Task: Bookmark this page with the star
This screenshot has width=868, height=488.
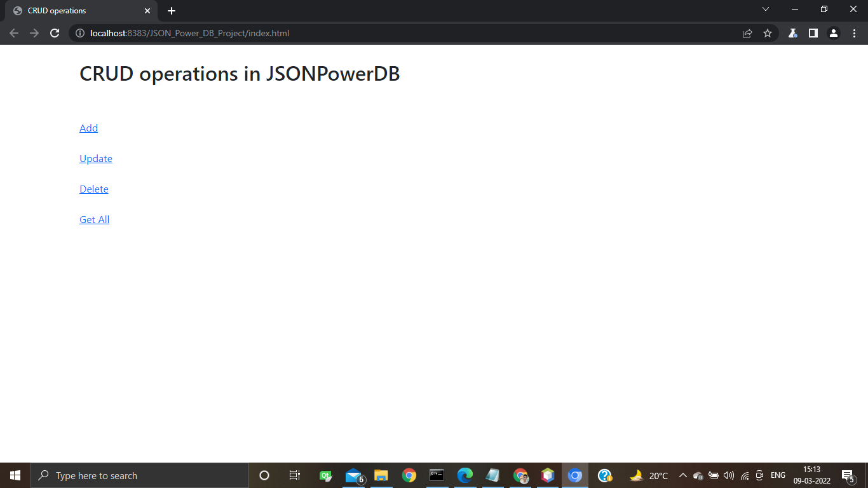Action: click(x=768, y=33)
